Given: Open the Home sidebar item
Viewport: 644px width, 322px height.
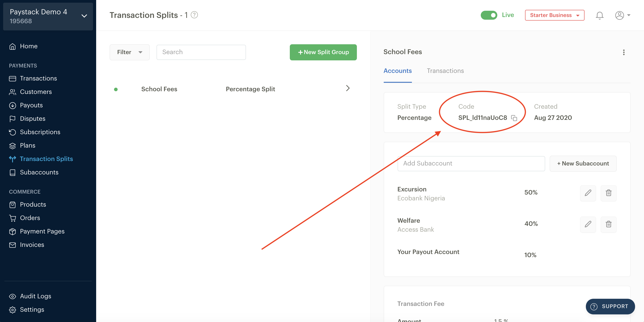Looking at the screenshot, I should coord(23,46).
